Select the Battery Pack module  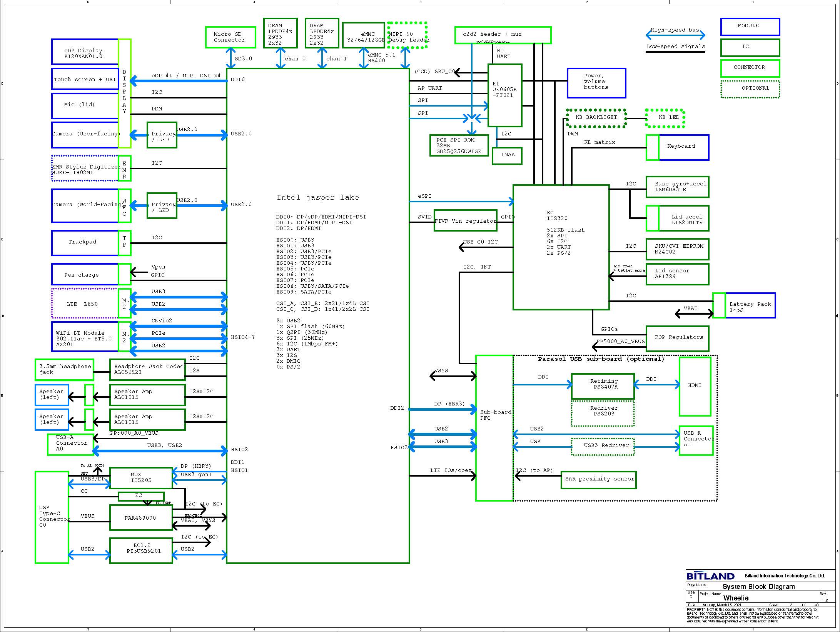click(x=750, y=305)
